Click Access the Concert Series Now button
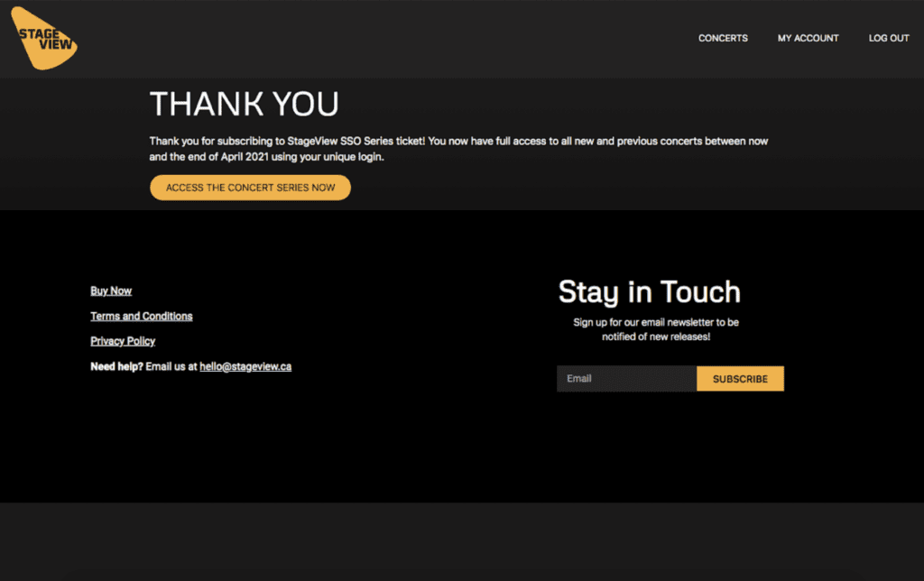 point(251,188)
